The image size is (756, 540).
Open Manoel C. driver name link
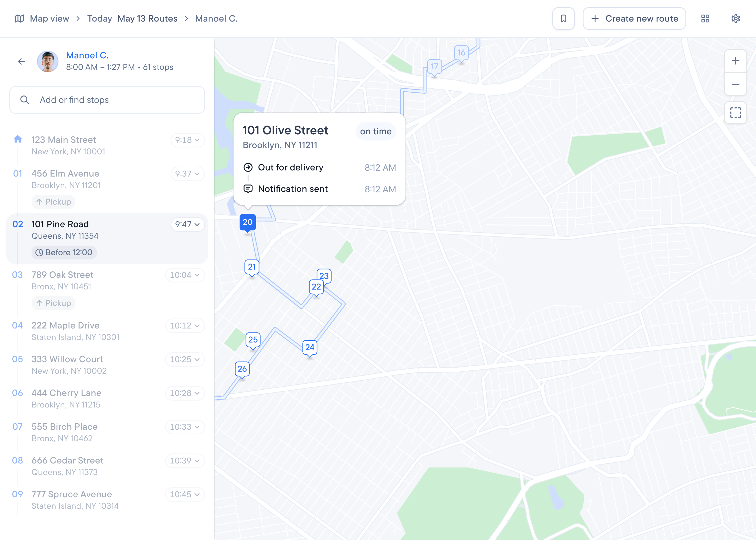pos(87,55)
